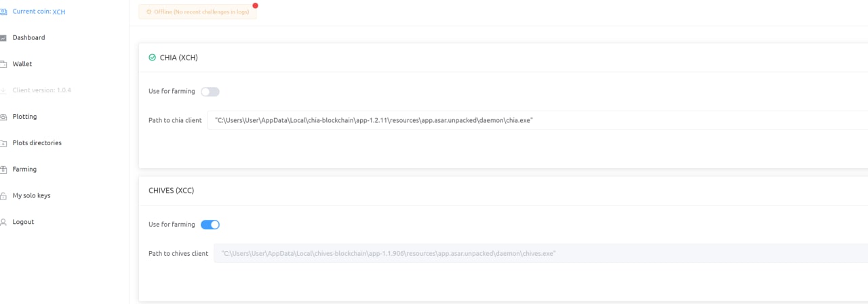Click the Farming icon in sidebar
This screenshot has height=304, width=868.
click(3, 170)
